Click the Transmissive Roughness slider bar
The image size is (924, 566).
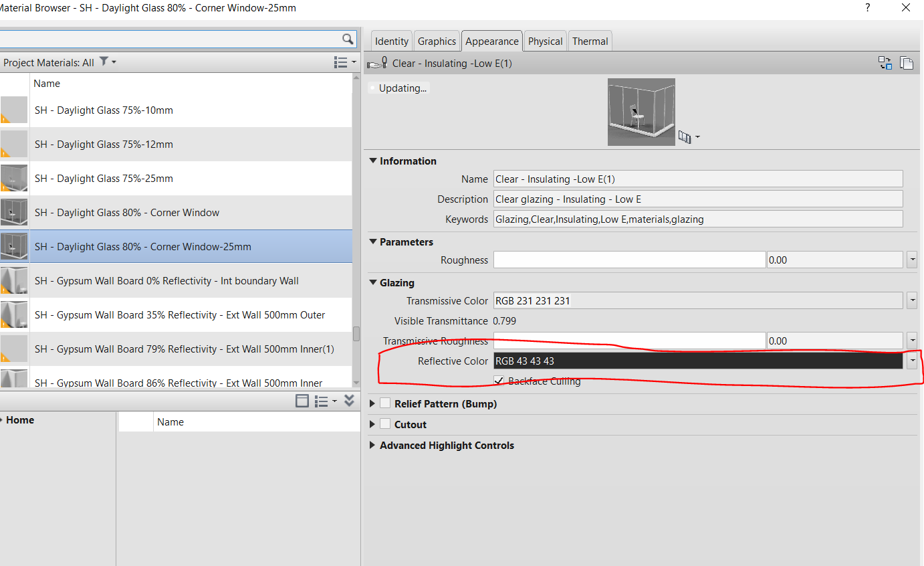coord(629,341)
